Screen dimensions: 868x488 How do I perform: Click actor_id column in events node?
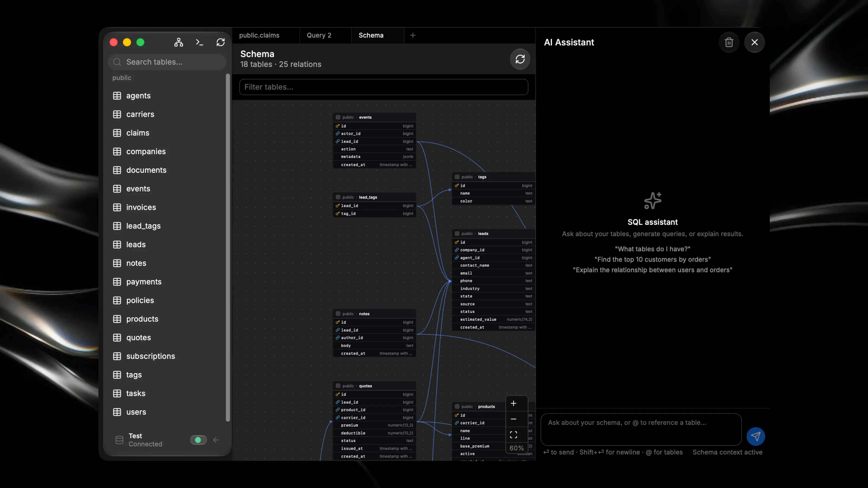click(374, 134)
